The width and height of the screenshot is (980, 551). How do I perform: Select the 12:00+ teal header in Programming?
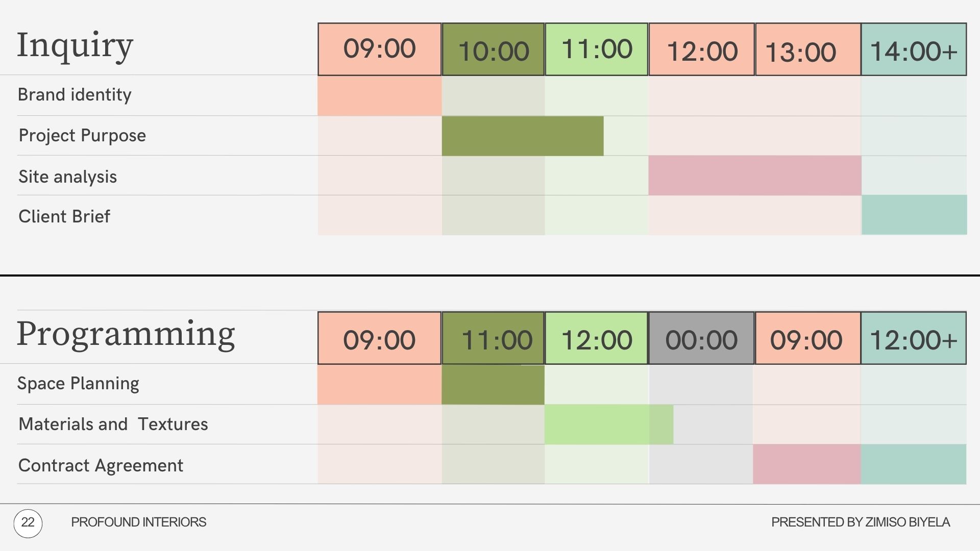pyautogui.click(x=914, y=338)
